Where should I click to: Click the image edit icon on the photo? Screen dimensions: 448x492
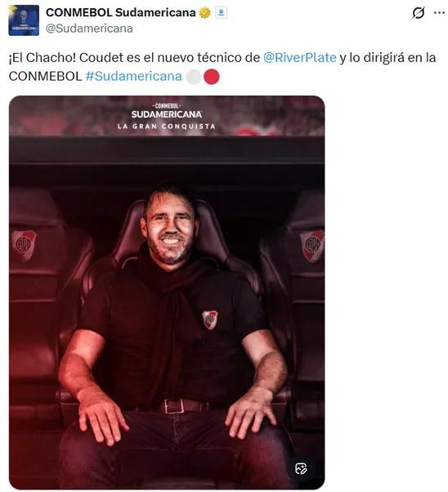(301, 469)
